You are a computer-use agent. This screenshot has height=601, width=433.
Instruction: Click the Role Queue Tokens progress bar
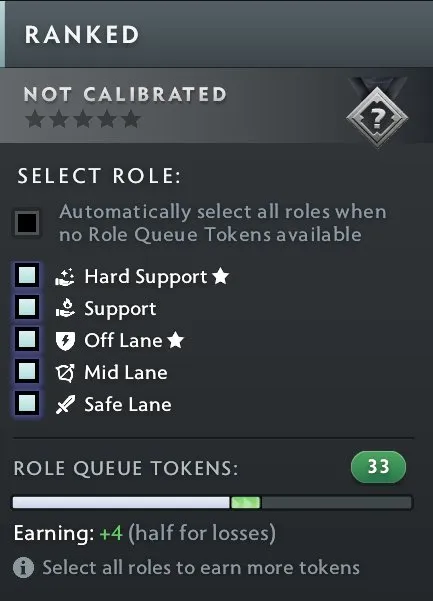coord(212,502)
